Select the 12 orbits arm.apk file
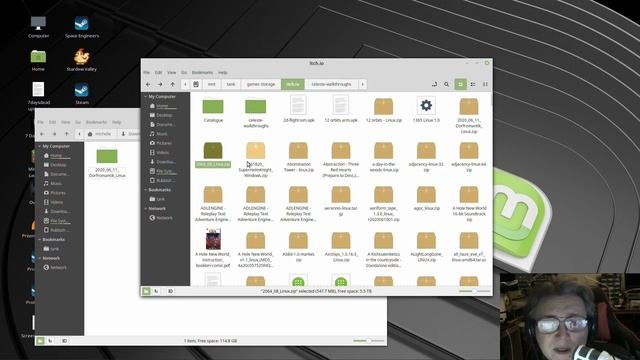Image resolution: width=640 pixels, height=360 pixels. click(x=341, y=109)
